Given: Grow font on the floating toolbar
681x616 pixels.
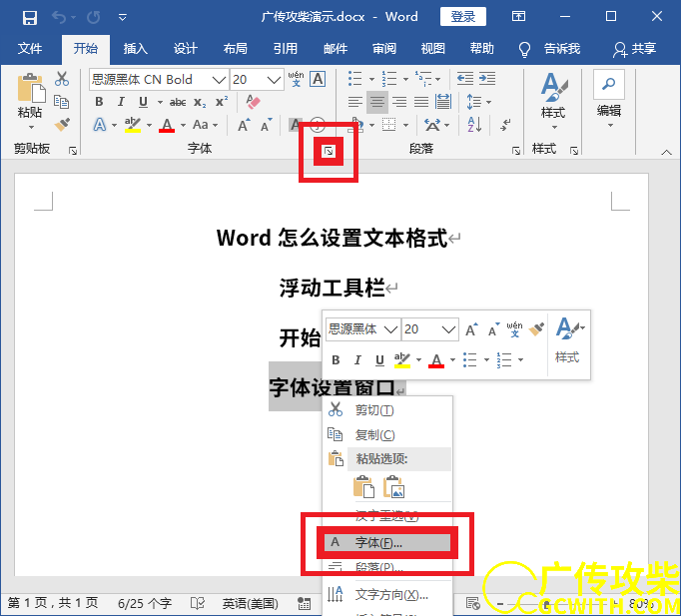Looking at the screenshot, I should point(471,329).
